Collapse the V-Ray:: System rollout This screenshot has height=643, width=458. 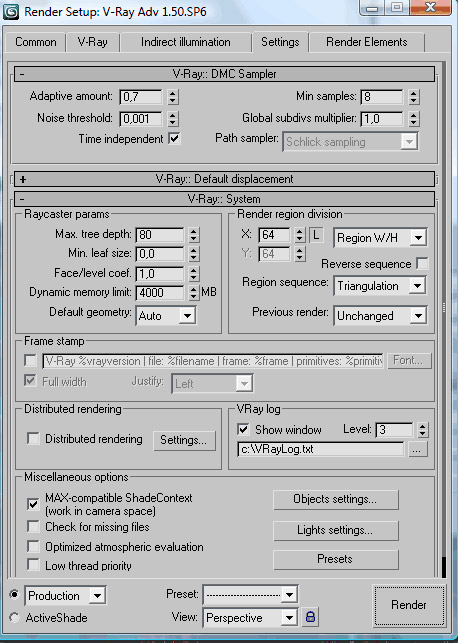[x=224, y=199]
